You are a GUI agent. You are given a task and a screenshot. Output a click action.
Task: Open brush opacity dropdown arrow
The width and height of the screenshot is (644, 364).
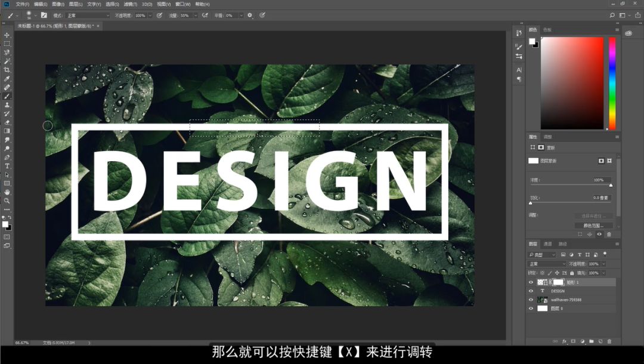(150, 15)
